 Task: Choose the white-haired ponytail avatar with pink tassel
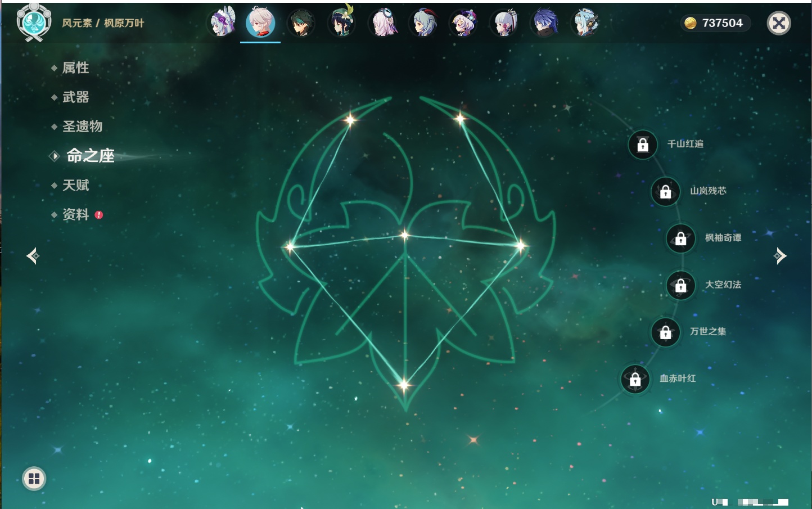point(504,23)
